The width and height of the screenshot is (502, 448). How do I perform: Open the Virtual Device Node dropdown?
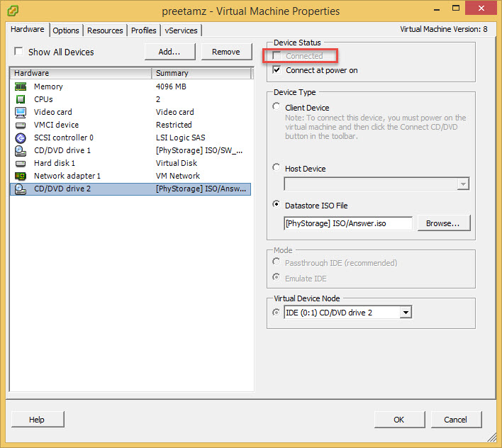[x=405, y=313]
